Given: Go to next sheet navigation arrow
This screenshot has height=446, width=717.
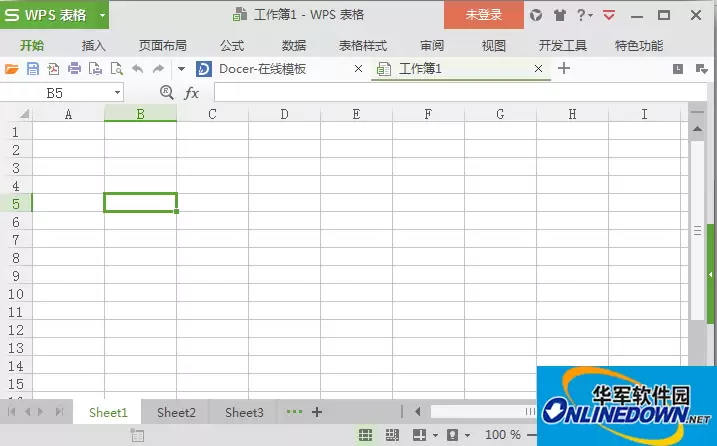Looking at the screenshot, I should pyautogui.click(x=41, y=412).
